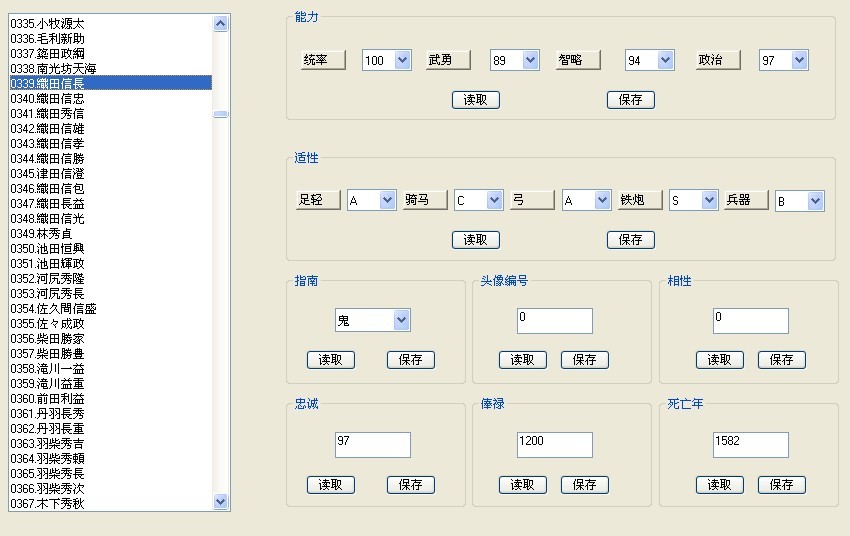Click 保存 in the 能力 section
The width and height of the screenshot is (850, 536).
pyautogui.click(x=630, y=100)
